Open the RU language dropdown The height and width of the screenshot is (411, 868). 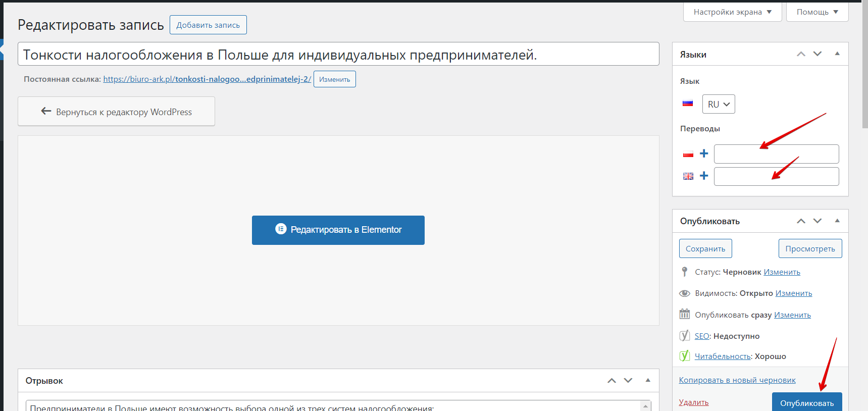[x=718, y=104]
